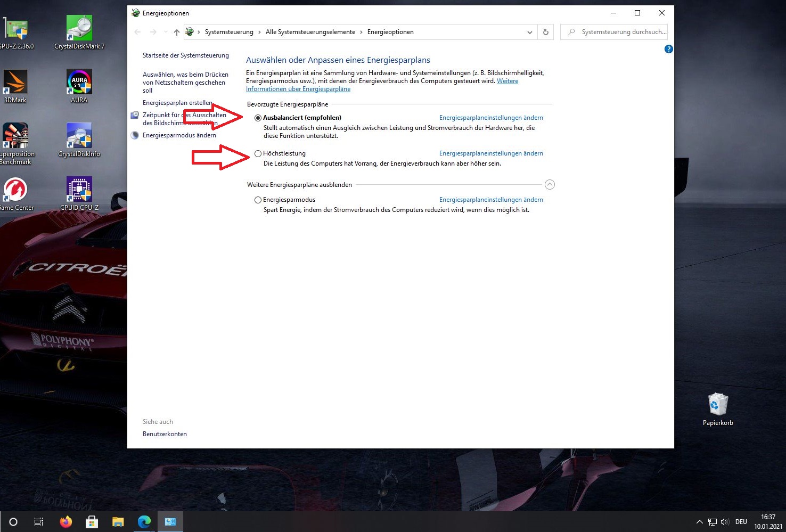The image size is (786, 532).
Task: Open Weitere Informationen über Energiesparpläne link
Action: point(298,89)
